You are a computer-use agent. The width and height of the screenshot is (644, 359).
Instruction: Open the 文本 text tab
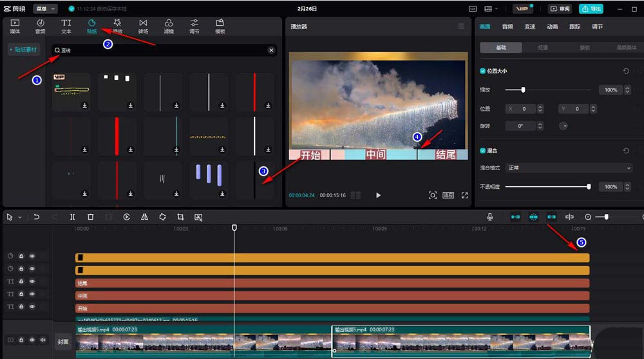pos(66,26)
